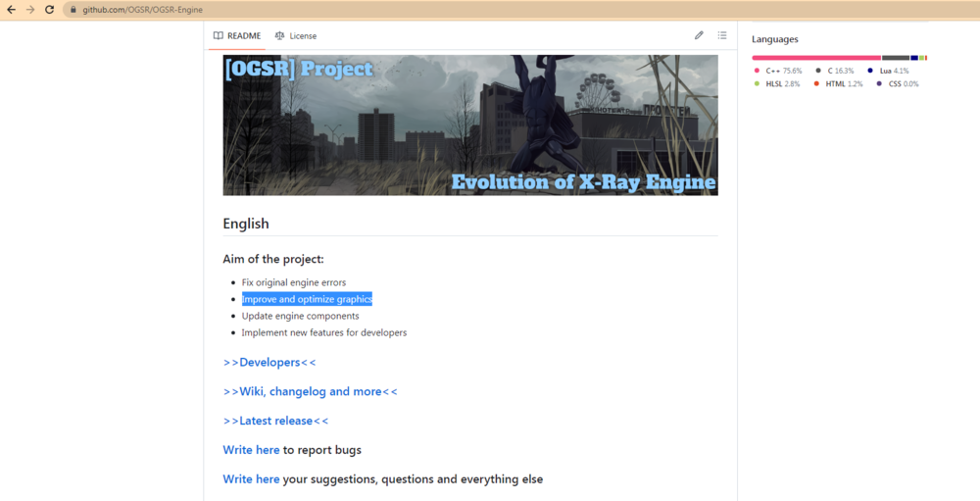Click the pencil edit README icon
This screenshot has height=501, width=980.
(699, 35)
